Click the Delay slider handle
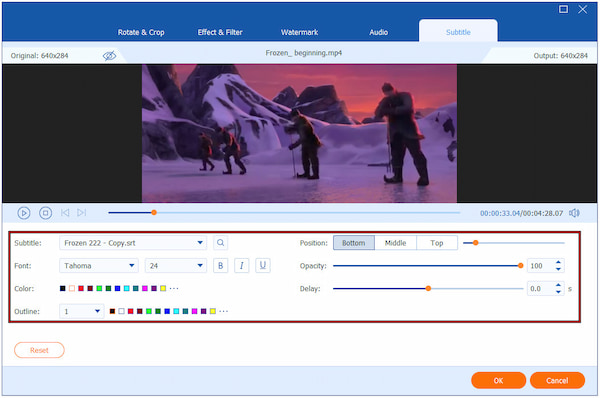 tap(428, 289)
